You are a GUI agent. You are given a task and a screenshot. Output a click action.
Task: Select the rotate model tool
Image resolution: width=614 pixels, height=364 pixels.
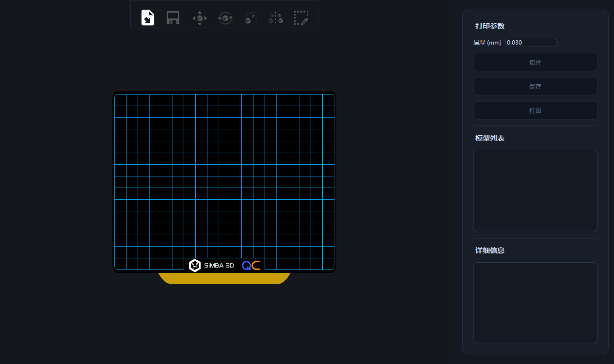point(225,18)
